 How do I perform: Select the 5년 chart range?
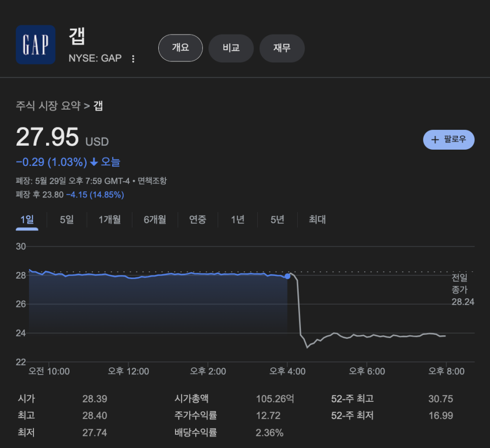[277, 220]
